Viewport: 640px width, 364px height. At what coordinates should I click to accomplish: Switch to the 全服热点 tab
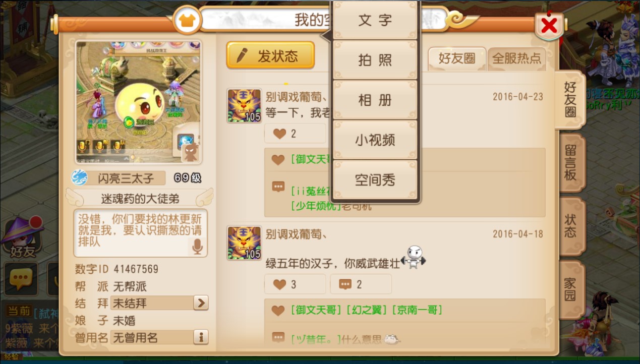pos(516,58)
